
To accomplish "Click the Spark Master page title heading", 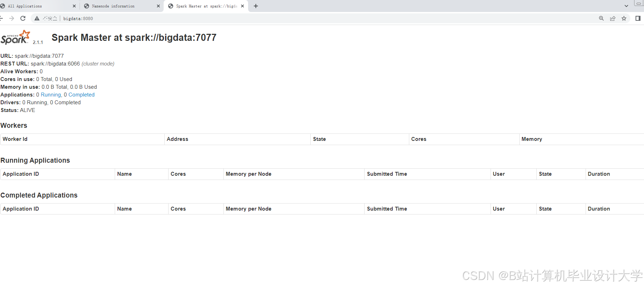I will click(x=134, y=38).
